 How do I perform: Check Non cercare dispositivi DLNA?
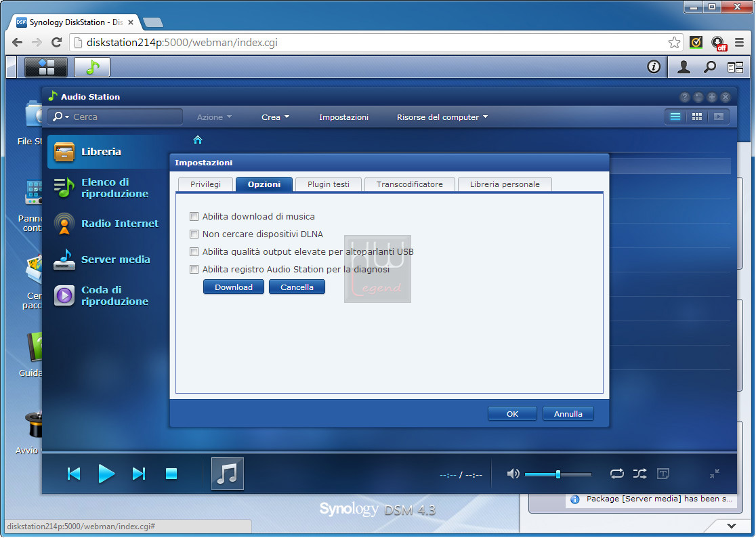(x=194, y=234)
